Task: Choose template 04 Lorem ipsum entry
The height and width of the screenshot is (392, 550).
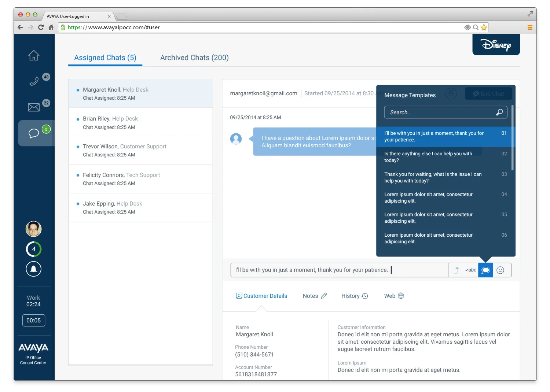Action: click(446, 198)
